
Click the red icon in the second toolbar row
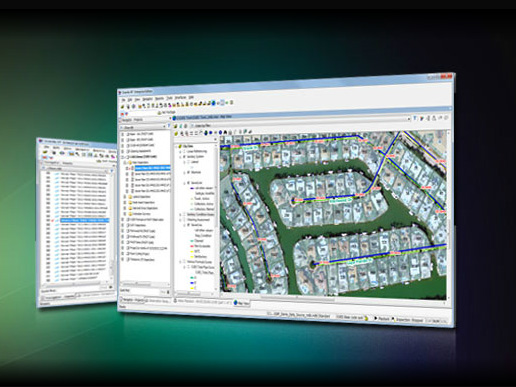click(122, 114)
